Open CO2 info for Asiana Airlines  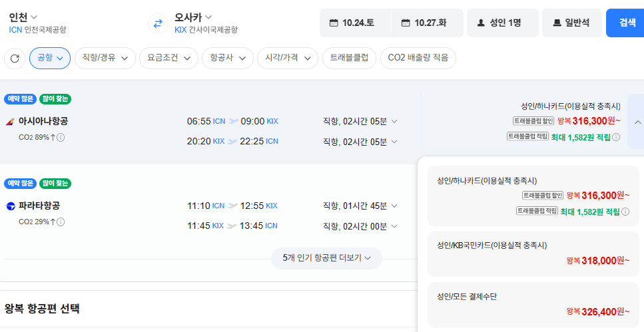[x=61, y=138]
